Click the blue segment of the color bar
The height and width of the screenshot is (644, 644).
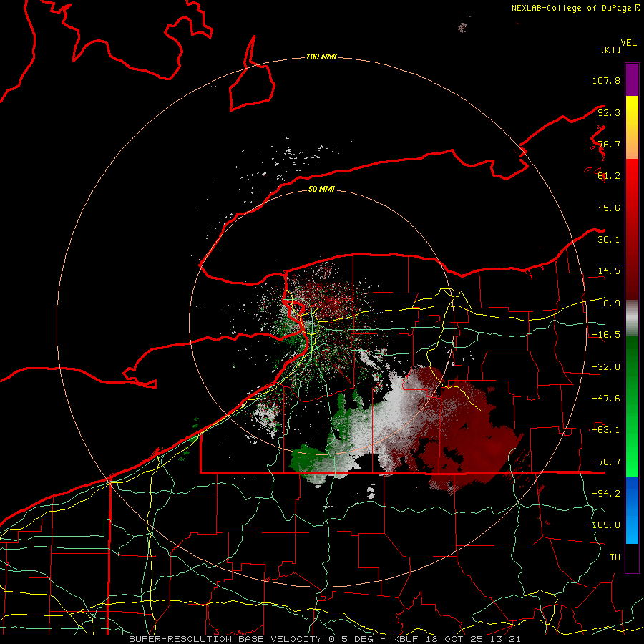click(x=632, y=510)
